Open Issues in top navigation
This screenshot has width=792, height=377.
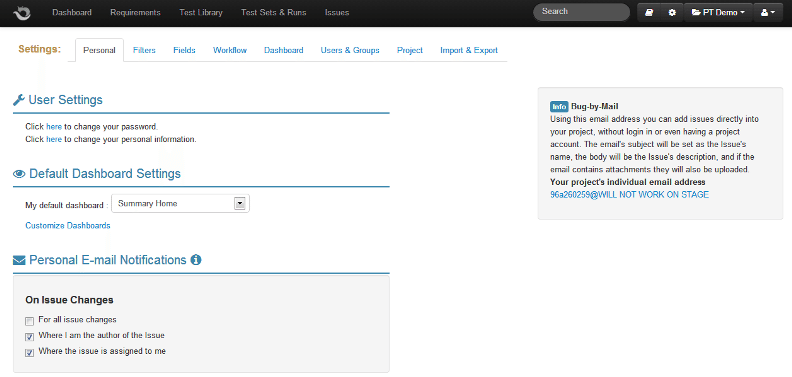pos(337,13)
